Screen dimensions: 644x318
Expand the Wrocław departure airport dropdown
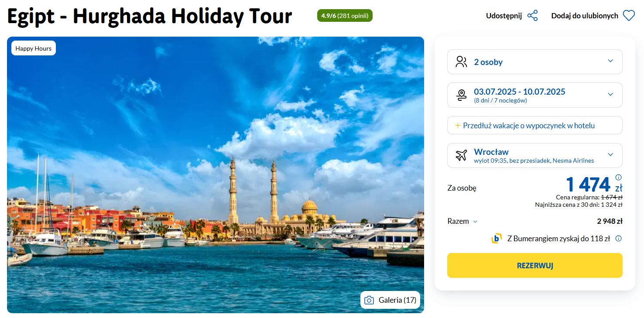pyautogui.click(x=534, y=155)
